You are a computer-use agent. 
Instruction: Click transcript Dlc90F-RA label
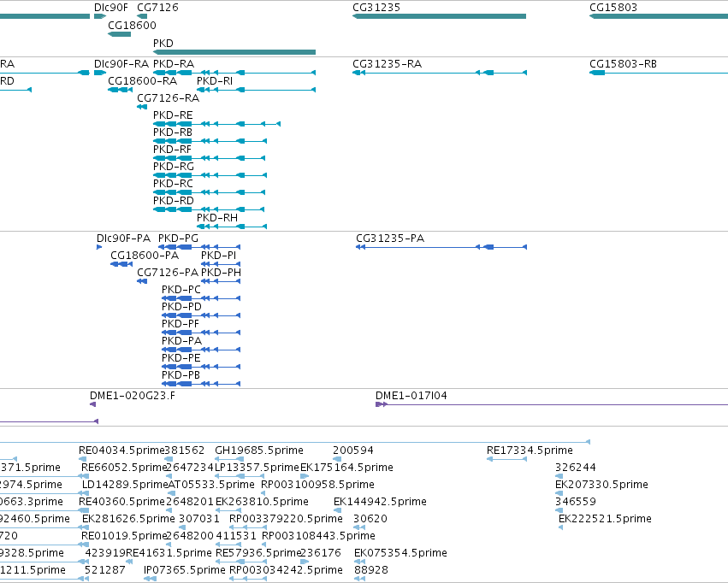(121, 64)
